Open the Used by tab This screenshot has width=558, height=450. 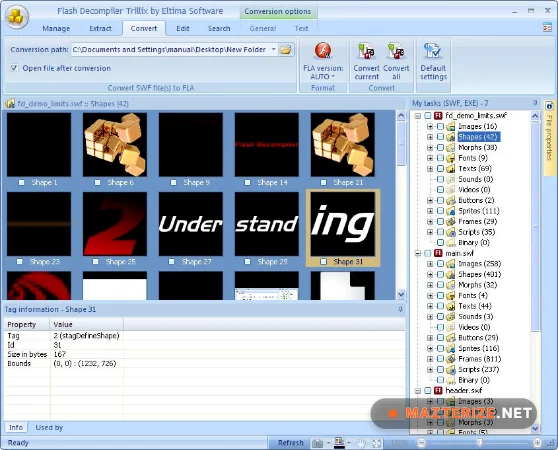49,428
